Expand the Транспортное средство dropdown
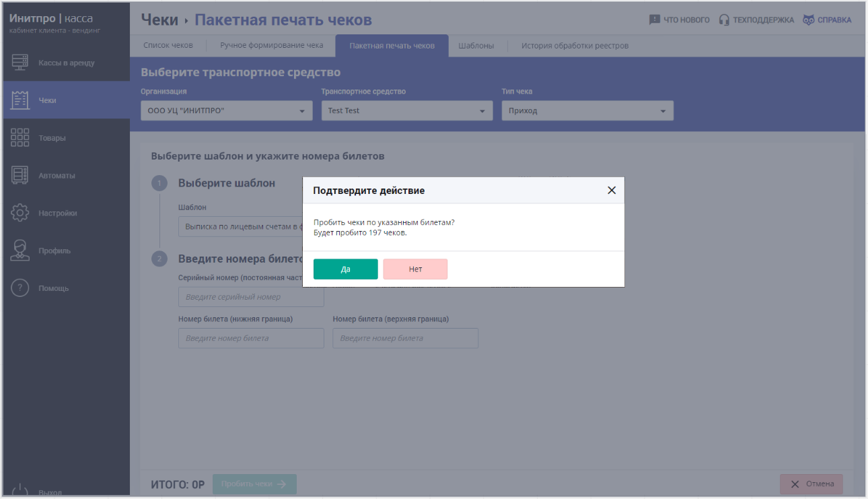 (407, 110)
